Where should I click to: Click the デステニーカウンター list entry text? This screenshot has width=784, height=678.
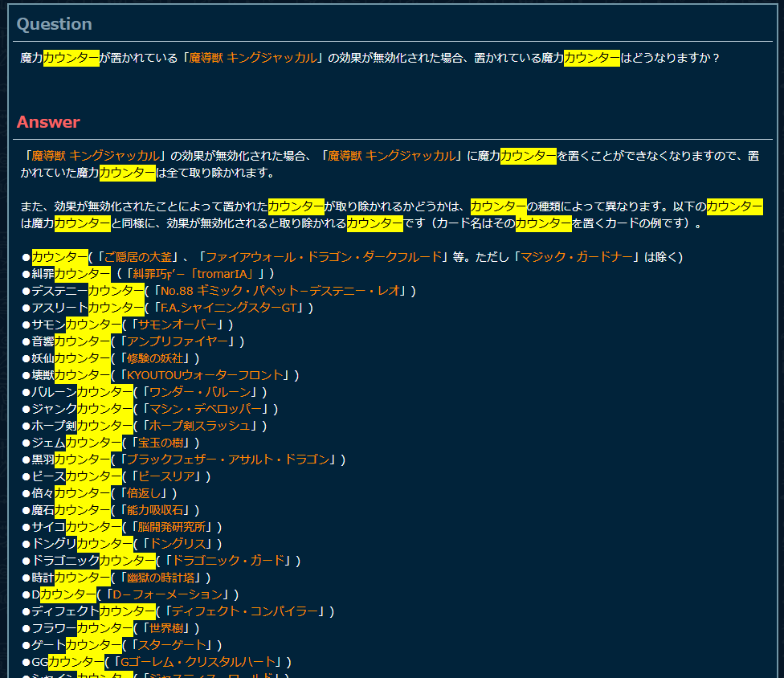[88, 291]
